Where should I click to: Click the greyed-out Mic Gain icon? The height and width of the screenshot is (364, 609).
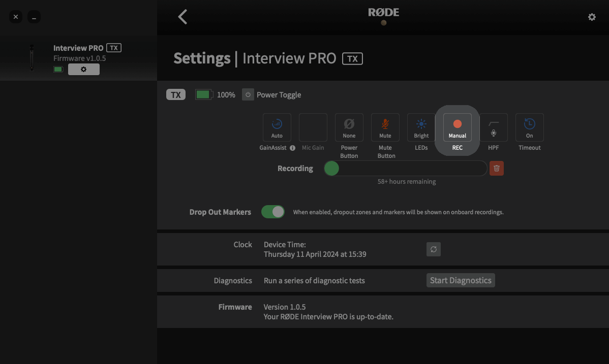coord(313,127)
